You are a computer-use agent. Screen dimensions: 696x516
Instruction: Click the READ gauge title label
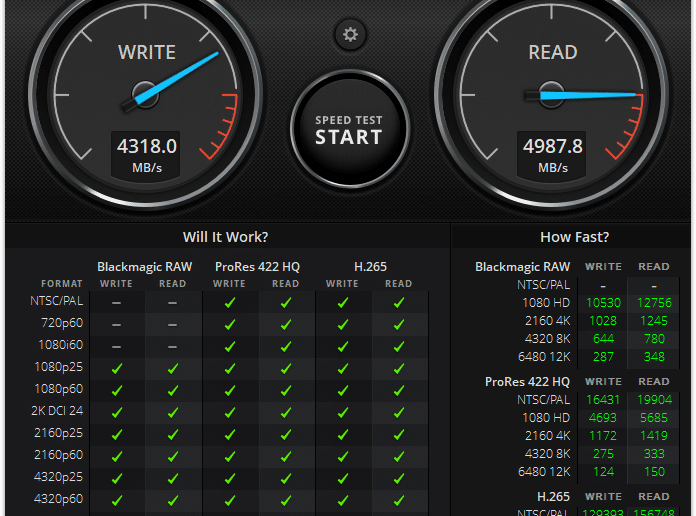[553, 52]
